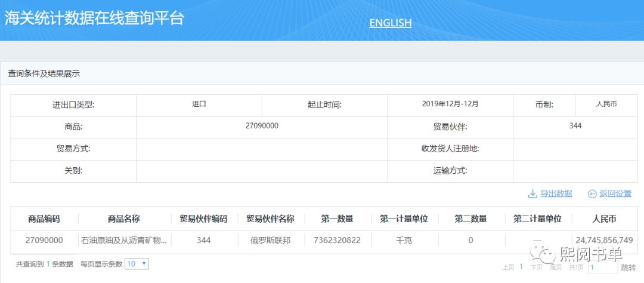Switch the site language via ENGLISH link

(390, 23)
